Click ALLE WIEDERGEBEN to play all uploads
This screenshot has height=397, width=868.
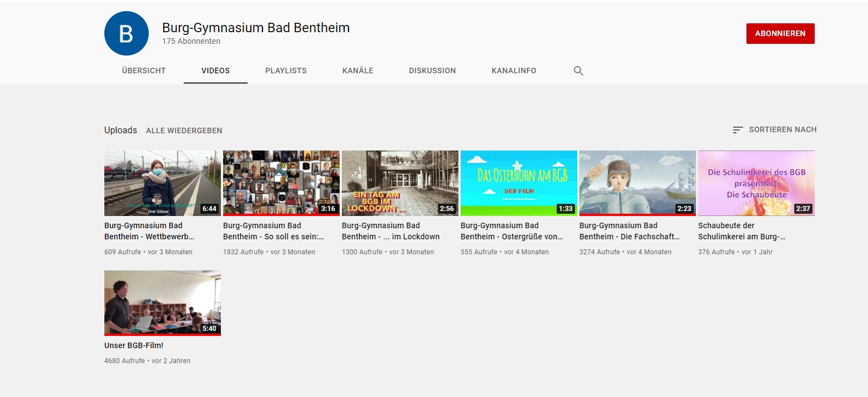184,131
